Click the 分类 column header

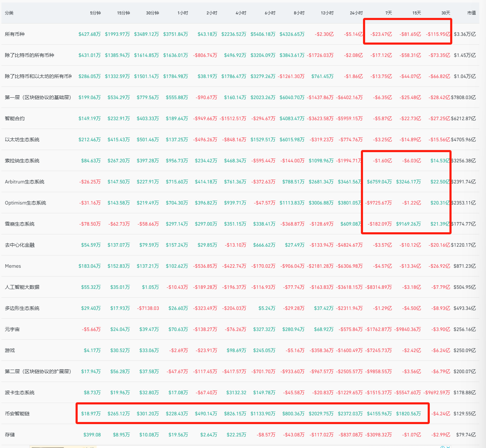[9, 13]
